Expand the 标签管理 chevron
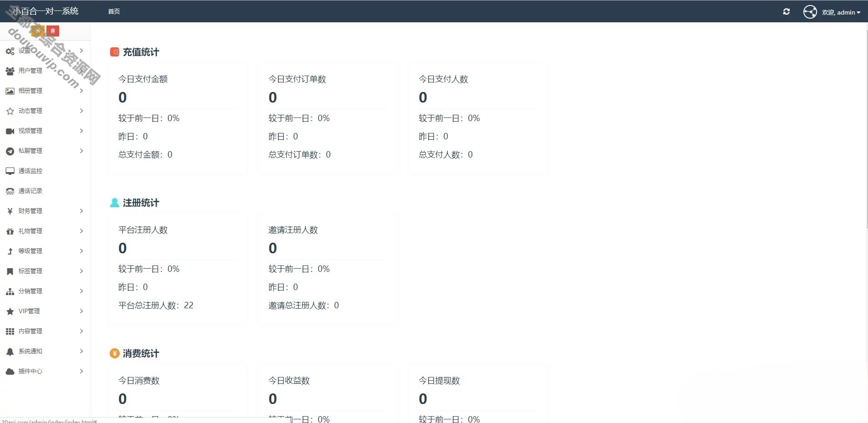The image size is (868, 423). point(81,271)
